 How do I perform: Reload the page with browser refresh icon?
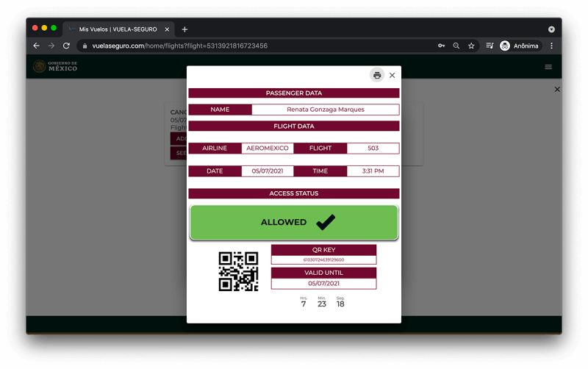[66, 46]
